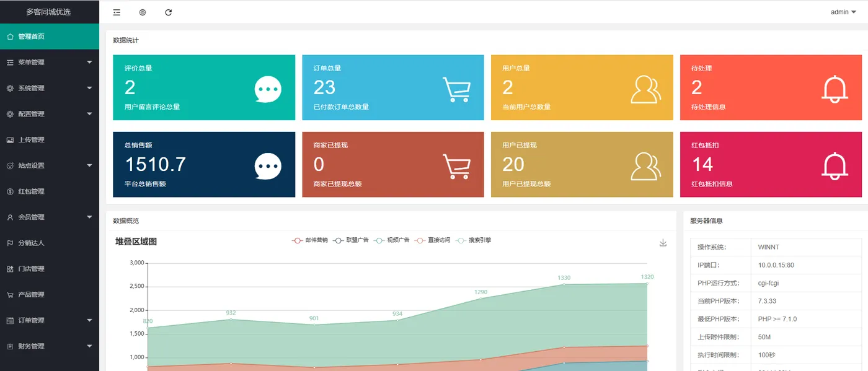This screenshot has height=371, width=868.
Task: Collapse the sidebar using the hamburger icon
Action: point(117,11)
